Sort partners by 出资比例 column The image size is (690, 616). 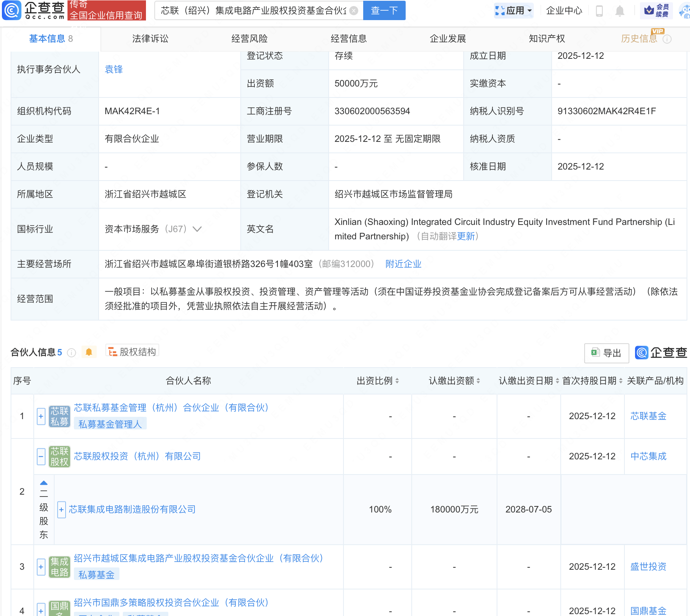point(397,381)
